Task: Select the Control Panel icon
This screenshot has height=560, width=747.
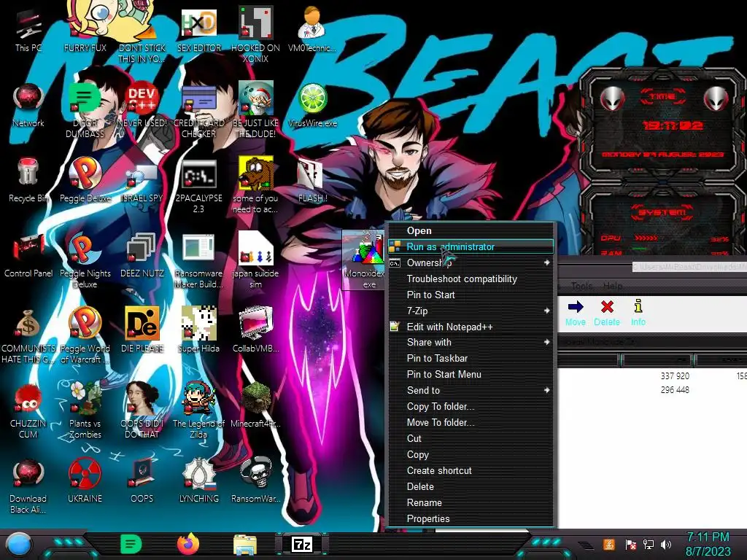Action: click(28, 255)
